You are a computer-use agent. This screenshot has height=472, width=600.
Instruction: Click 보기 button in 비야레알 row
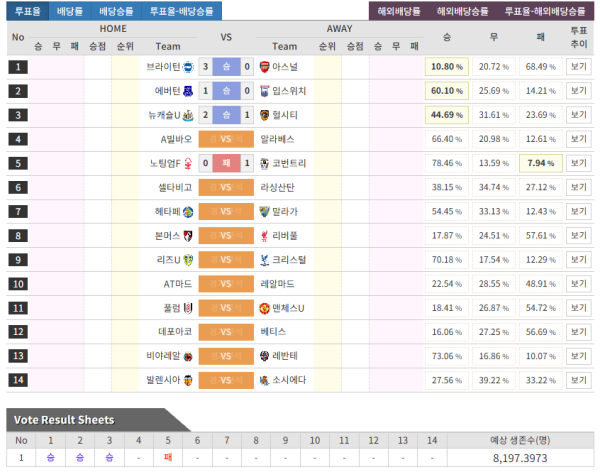(579, 356)
